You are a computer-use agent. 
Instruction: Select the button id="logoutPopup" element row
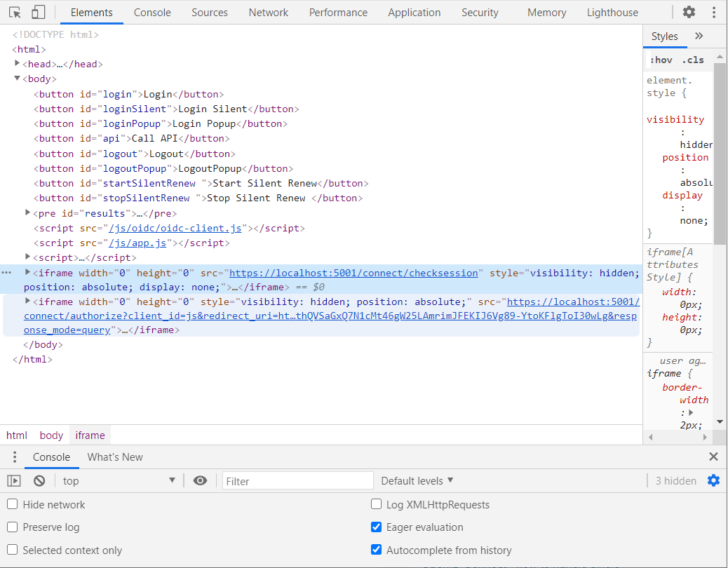point(163,168)
